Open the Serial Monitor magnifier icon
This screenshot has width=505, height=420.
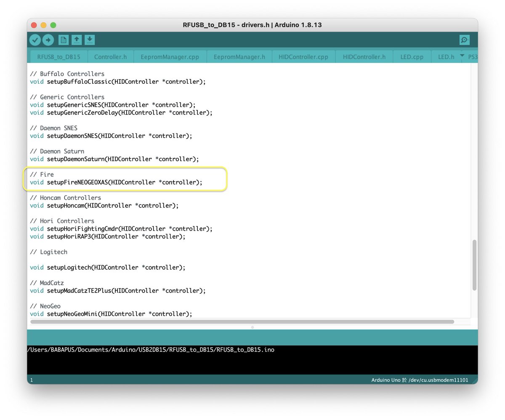click(465, 40)
